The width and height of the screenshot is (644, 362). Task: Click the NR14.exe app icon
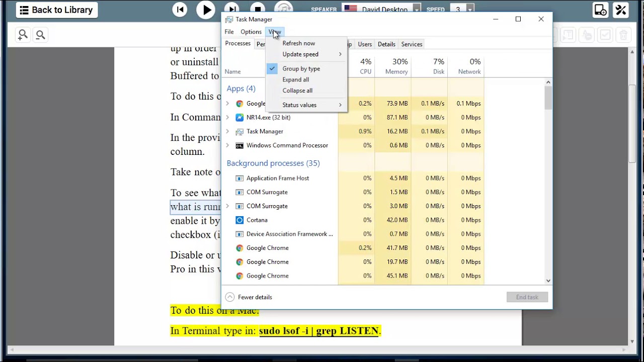239,118
